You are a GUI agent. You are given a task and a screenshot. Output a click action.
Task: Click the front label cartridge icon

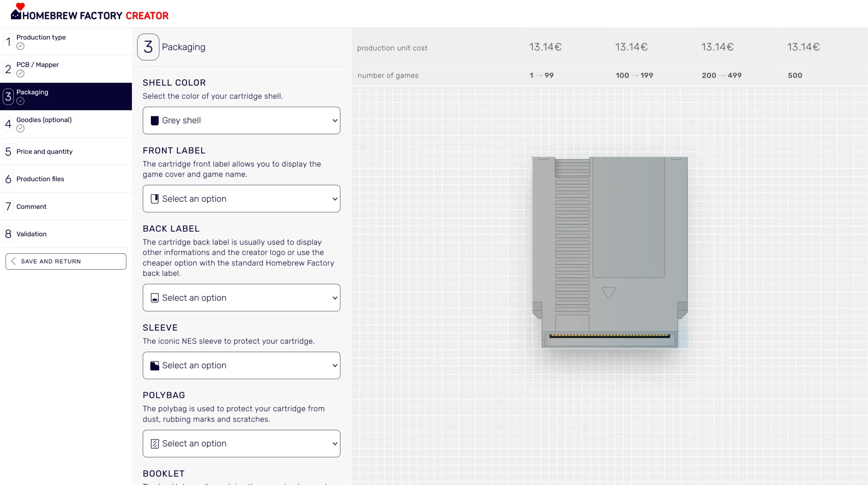(155, 199)
